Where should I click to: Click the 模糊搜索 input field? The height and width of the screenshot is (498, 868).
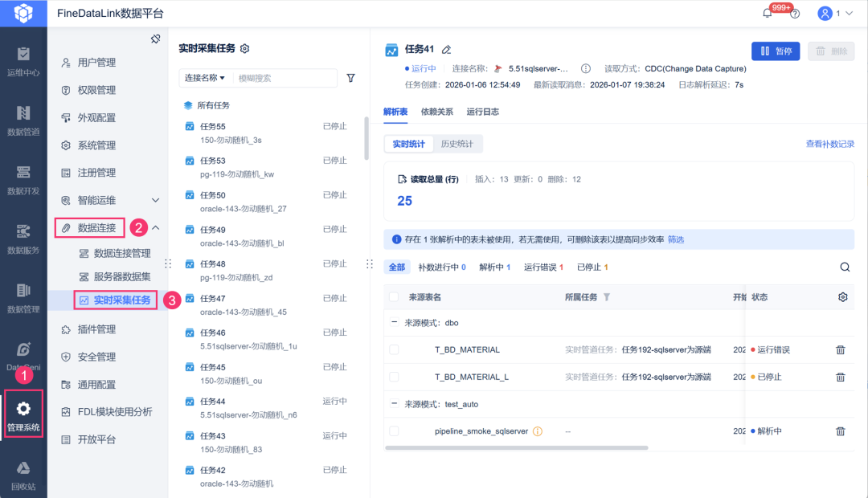(285, 78)
